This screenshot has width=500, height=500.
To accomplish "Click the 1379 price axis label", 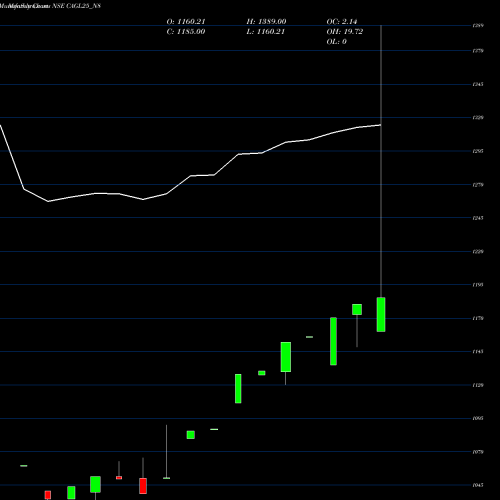I will pos(478,51).
